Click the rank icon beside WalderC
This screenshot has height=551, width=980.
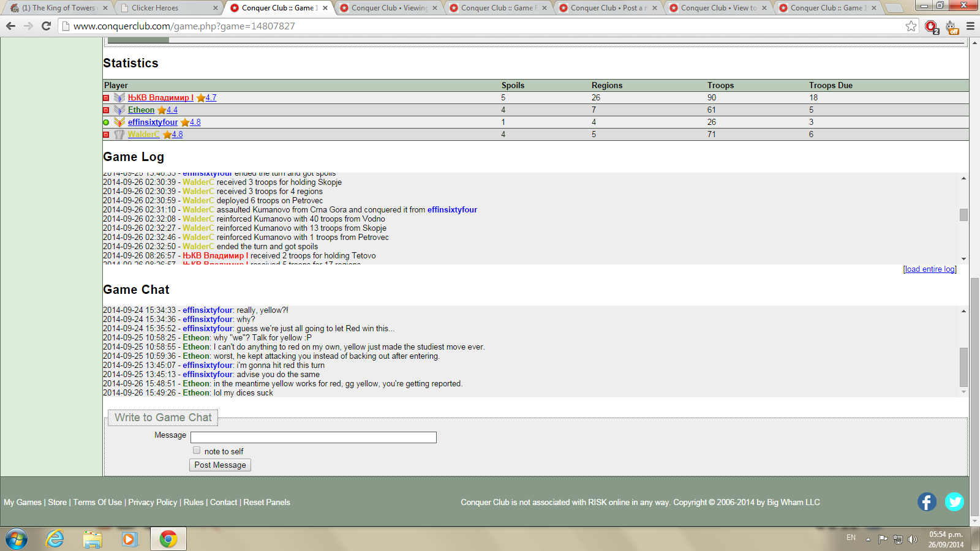(119, 135)
